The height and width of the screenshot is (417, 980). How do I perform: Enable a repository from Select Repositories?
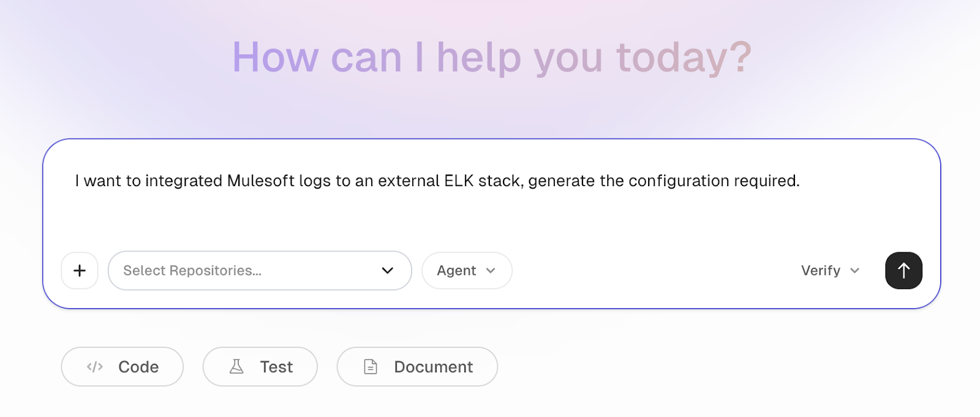(260, 270)
